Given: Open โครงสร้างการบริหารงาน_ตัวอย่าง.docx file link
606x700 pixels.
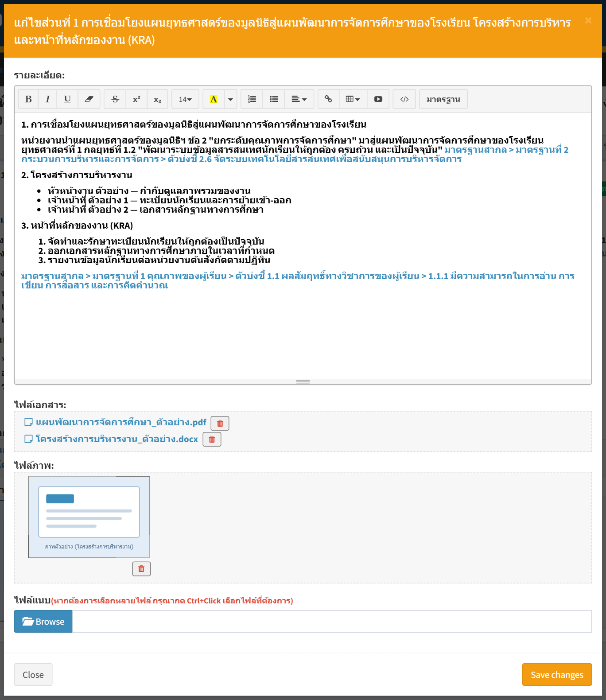Looking at the screenshot, I should [117, 439].
